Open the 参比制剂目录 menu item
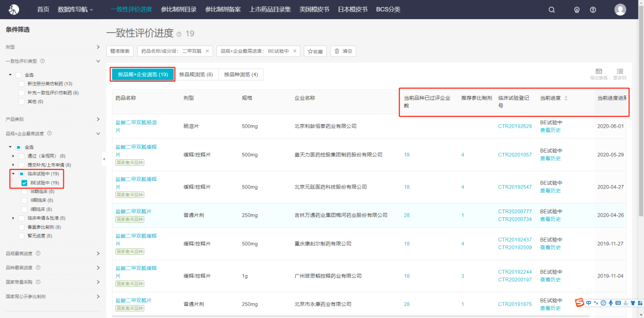This screenshot has width=644, height=318. tap(179, 10)
